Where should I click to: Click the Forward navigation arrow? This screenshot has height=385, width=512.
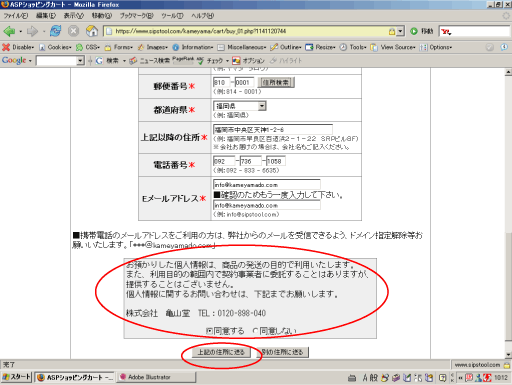(32, 31)
